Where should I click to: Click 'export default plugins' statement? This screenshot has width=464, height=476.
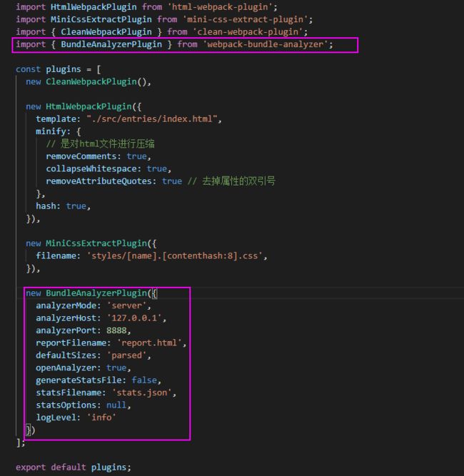[x=74, y=467]
